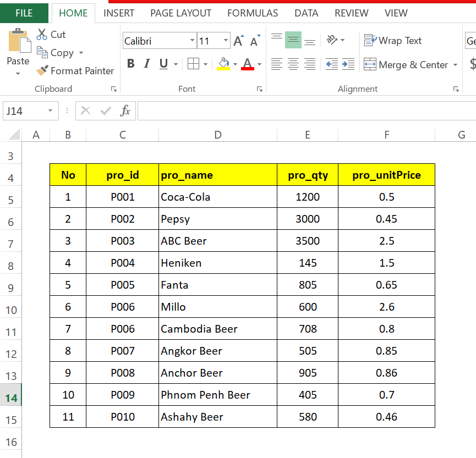This screenshot has width=476, height=458.
Task: Select cell containing Coca-Cola
Action: [x=218, y=197]
